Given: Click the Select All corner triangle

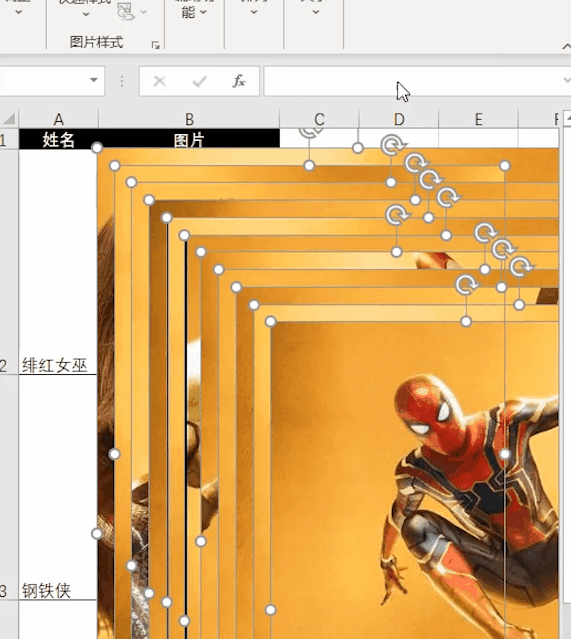Looking at the screenshot, I should [x=9, y=119].
